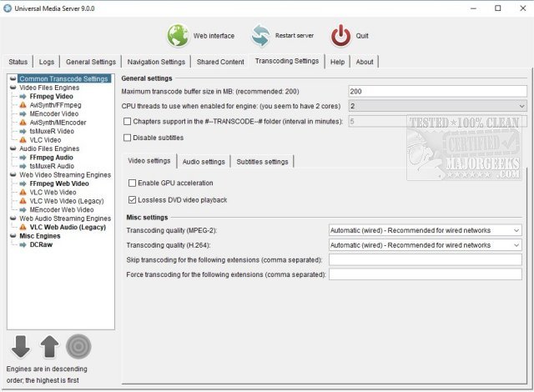Click warning icon beside AviSynth/FFmpeg
The image size is (534, 392).
pyautogui.click(x=23, y=105)
